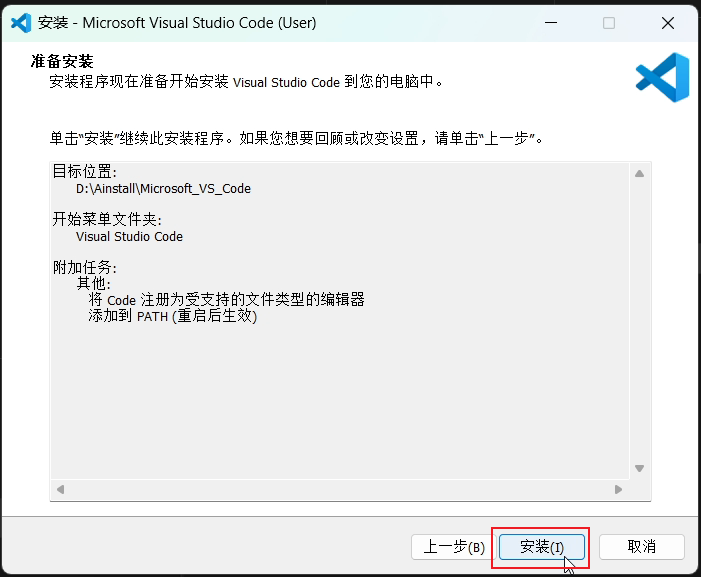This screenshot has height=577, width=701.
Task: Cancel setup with 取消 button
Action: (x=642, y=547)
